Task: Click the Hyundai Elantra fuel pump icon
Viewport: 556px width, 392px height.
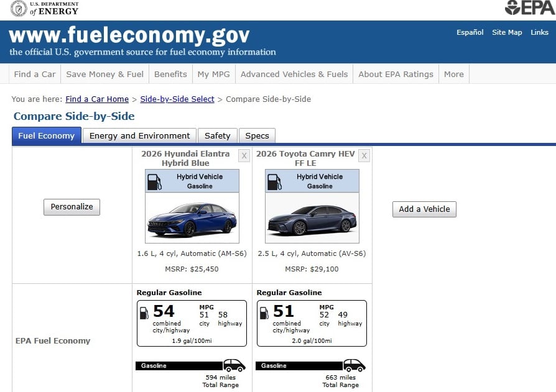Action: click(x=154, y=181)
